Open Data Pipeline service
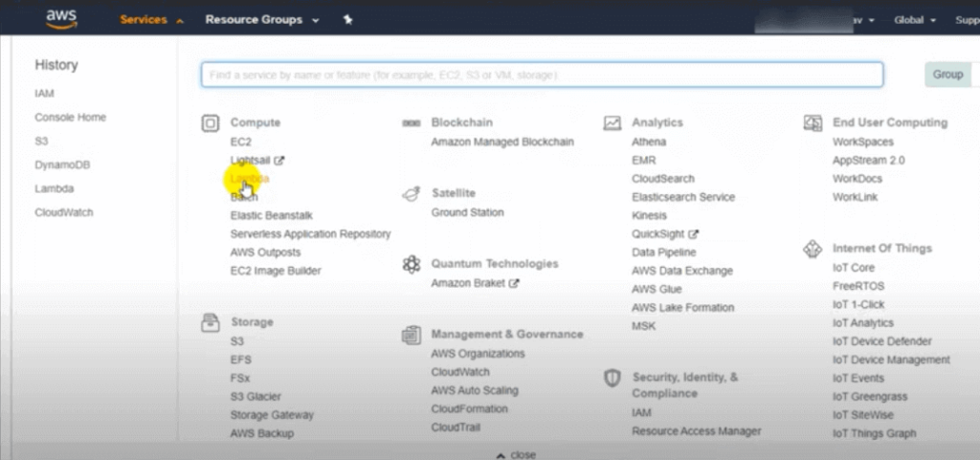Viewport: 980px width, 460px height. tap(664, 252)
